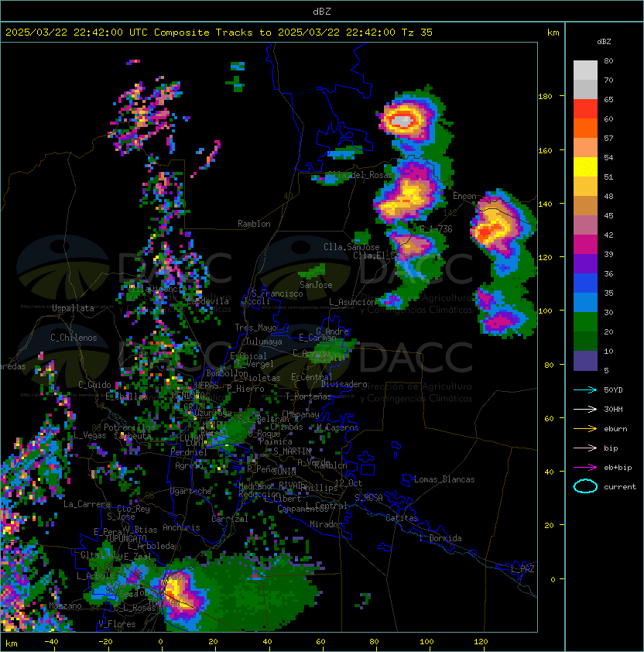Image resolution: width=644 pixels, height=652 pixels.
Task: Click the pink bip arrow legend icon
Action: coord(585,448)
